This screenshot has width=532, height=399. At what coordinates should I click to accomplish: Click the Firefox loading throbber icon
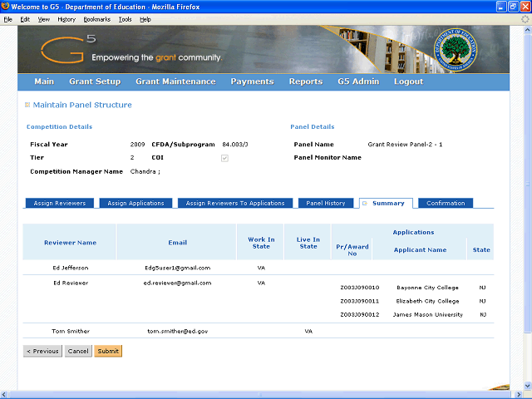[x=525, y=18]
